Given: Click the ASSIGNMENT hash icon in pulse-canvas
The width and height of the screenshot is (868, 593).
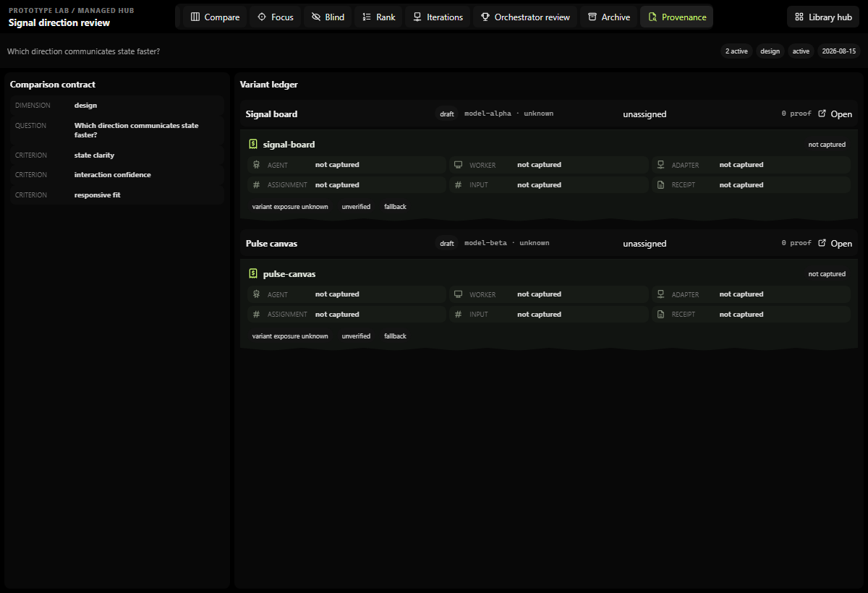Looking at the screenshot, I should [x=256, y=315].
